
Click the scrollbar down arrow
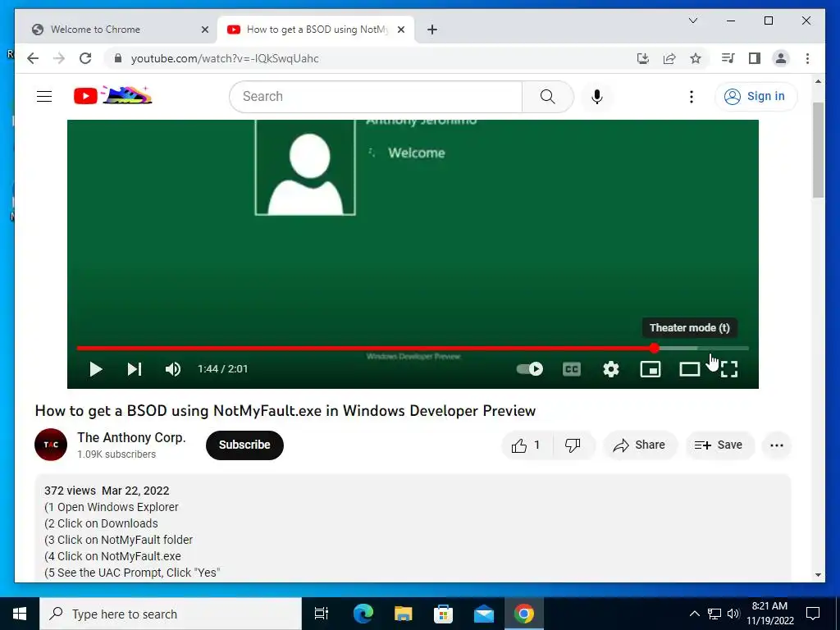coord(818,575)
